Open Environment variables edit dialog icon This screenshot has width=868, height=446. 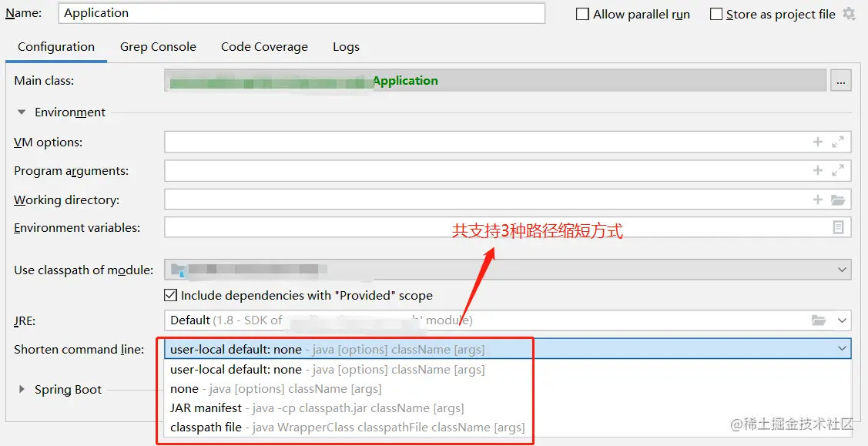[839, 227]
